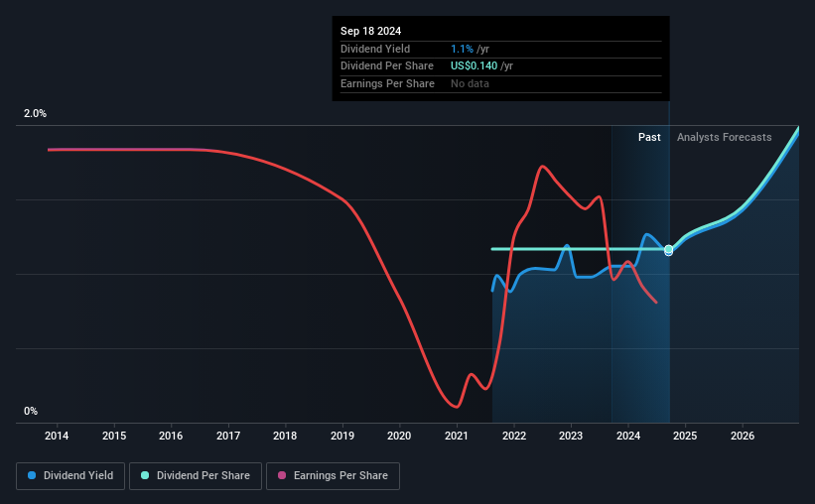This screenshot has height=504, width=815.
Task: Click the 1.1% dividend yield value
Action: pyautogui.click(x=462, y=49)
